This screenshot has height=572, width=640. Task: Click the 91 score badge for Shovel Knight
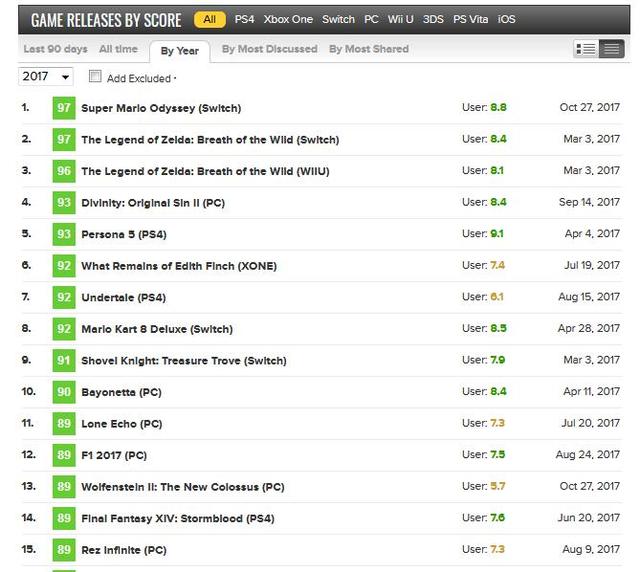[x=64, y=360]
